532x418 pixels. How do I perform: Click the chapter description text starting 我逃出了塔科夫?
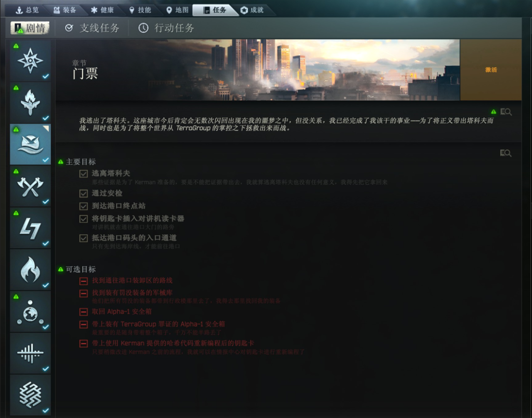coord(286,125)
